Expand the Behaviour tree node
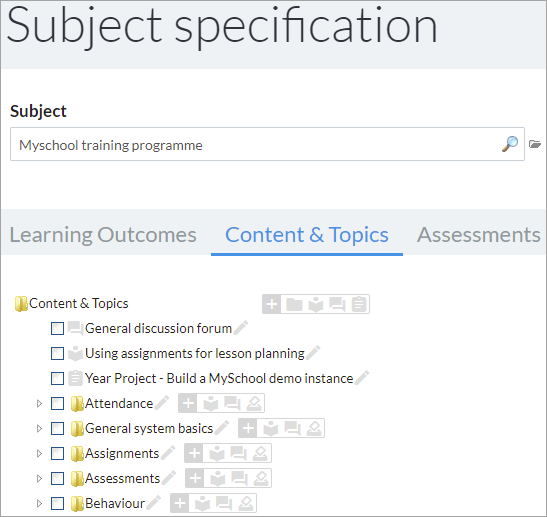The height and width of the screenshot is (517, 547). pos(39,503)
